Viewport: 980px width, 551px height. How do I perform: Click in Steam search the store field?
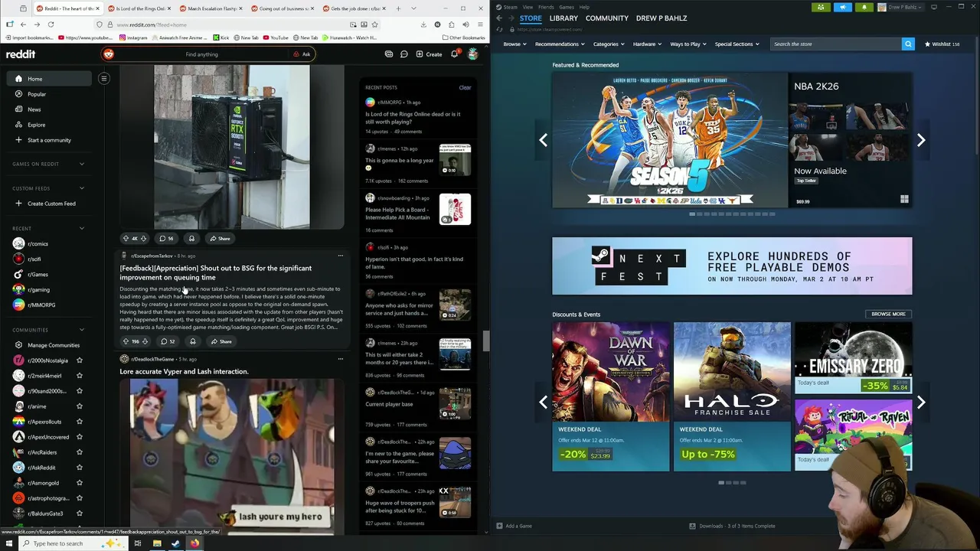(835, 44)
